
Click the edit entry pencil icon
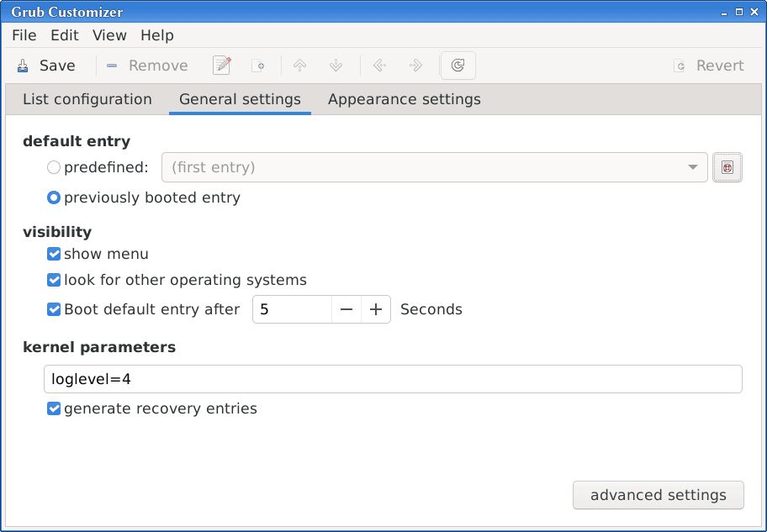(x=221, y=66)
